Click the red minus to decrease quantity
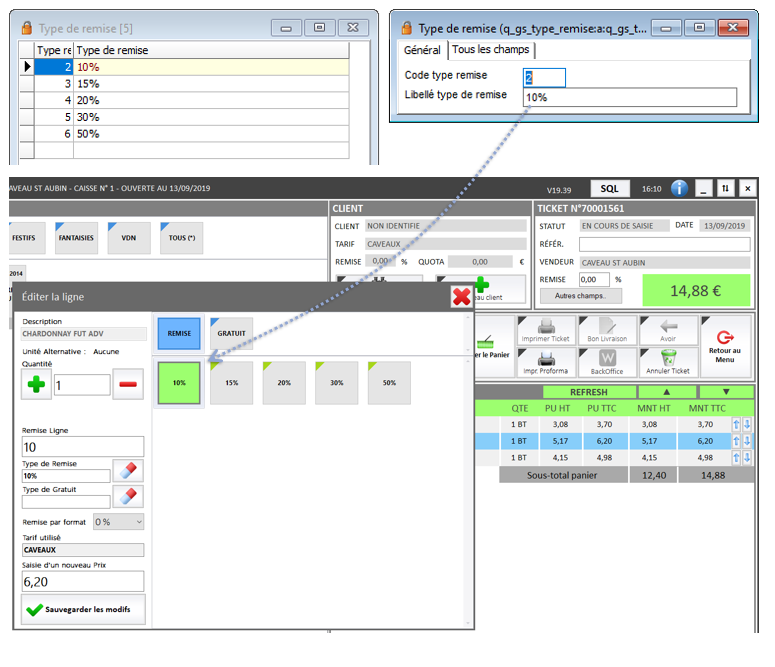775x667 pixels. click(128, 384)
